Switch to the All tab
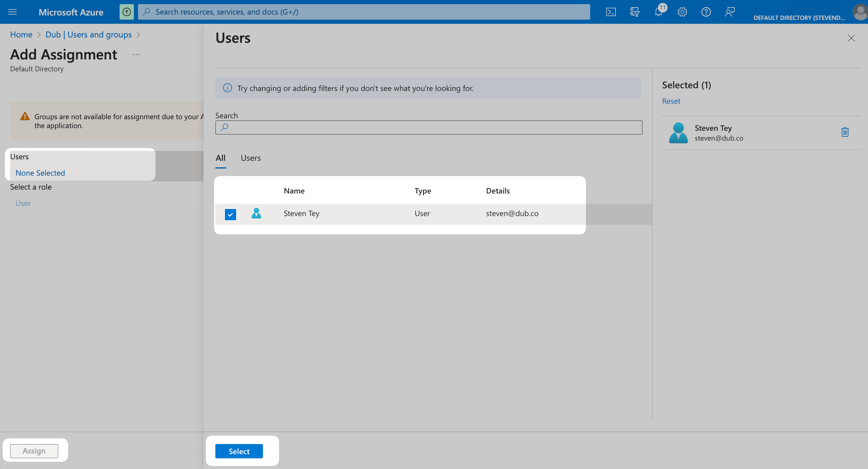868x469 pixels. point(221,158)
